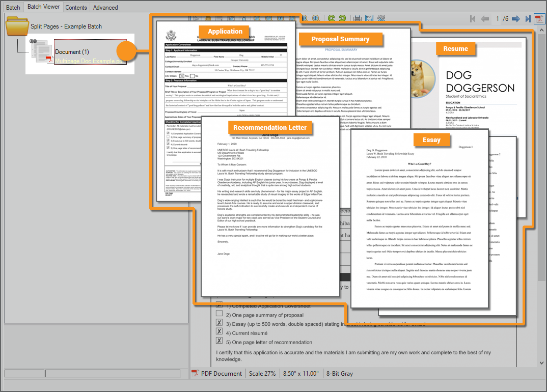Select the Split Pages - Example Batch folder
The width and height of the screenshot is (547, 392).
click(x=66, y=26)
